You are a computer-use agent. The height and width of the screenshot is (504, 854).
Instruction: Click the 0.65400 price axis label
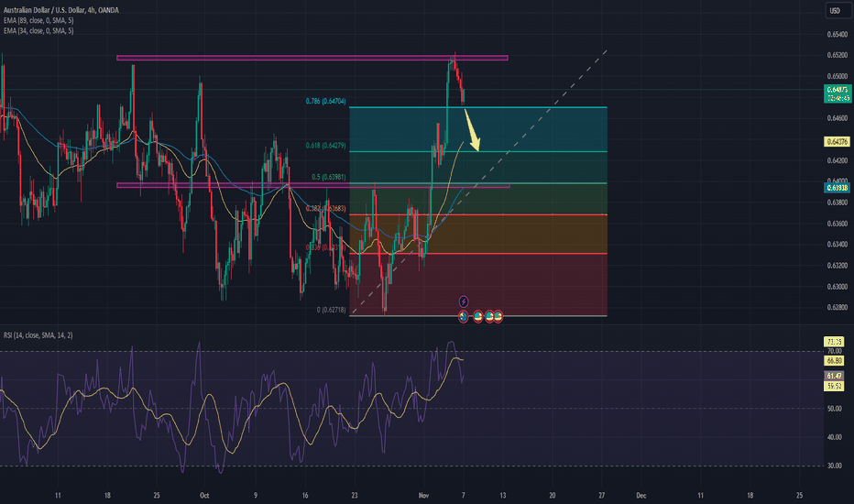[x=838, y=34]
